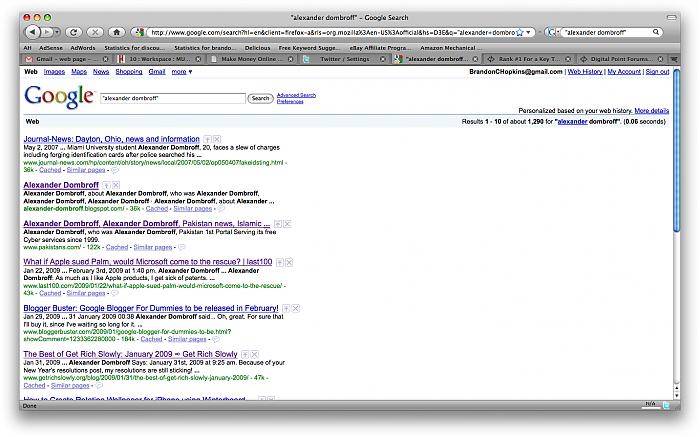Click the Twitter icon in the status bar
This screenshot has width=700, height=437.
pyautogui.click(x=667, y=405)
